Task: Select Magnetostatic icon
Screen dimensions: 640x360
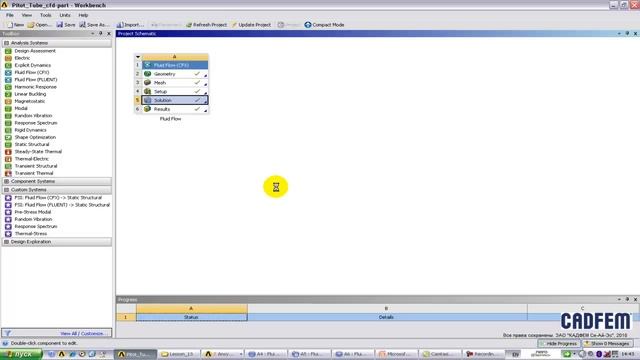Action: coord(8,101)
